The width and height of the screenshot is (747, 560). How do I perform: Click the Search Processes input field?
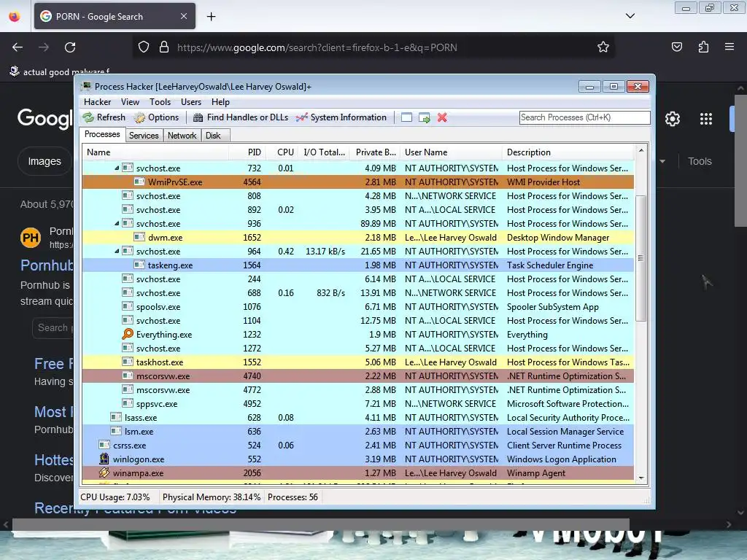point(584,117)
